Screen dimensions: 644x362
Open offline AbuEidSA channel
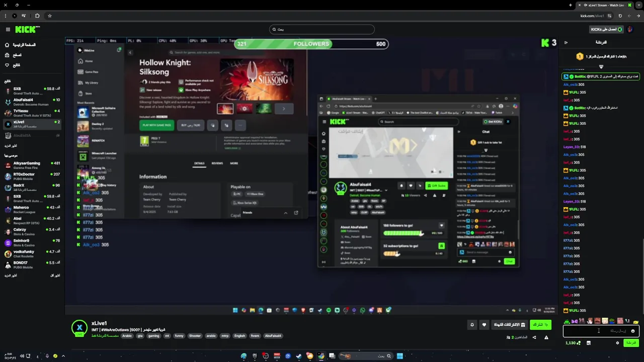pyautogui.click(x=32, y=135)
